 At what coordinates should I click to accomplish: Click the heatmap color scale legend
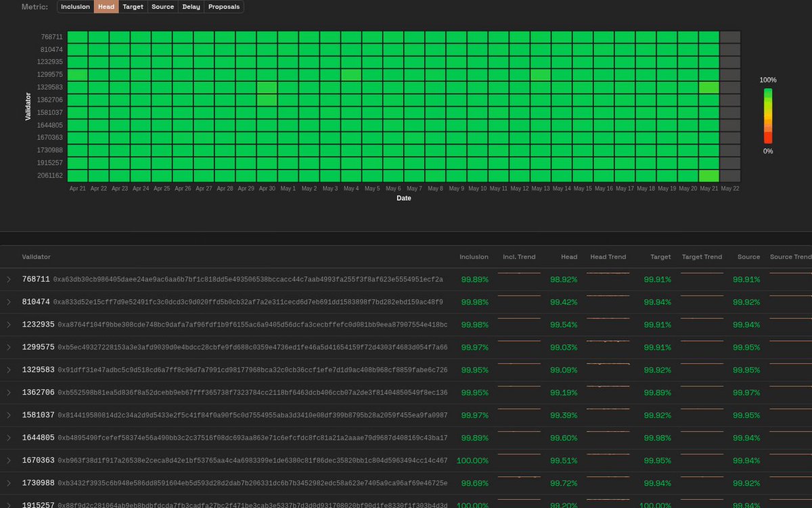pos(768,116)
